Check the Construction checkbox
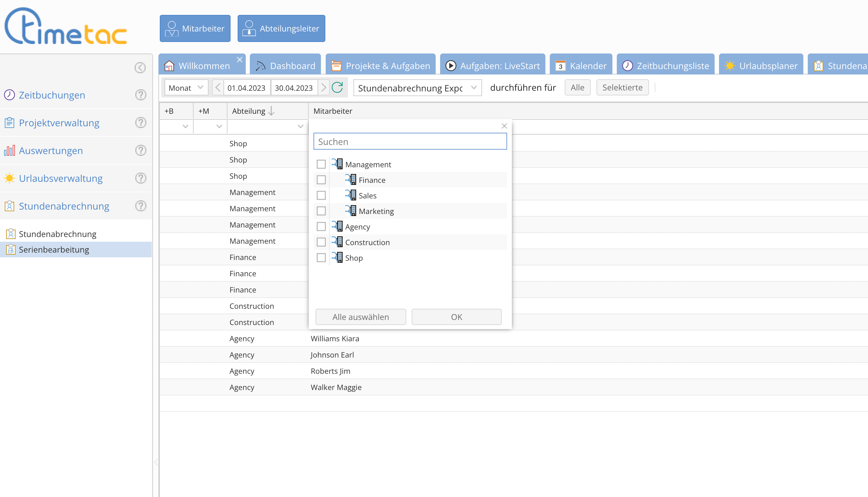Viewport: 868px width, 497px height. point(321,242)
